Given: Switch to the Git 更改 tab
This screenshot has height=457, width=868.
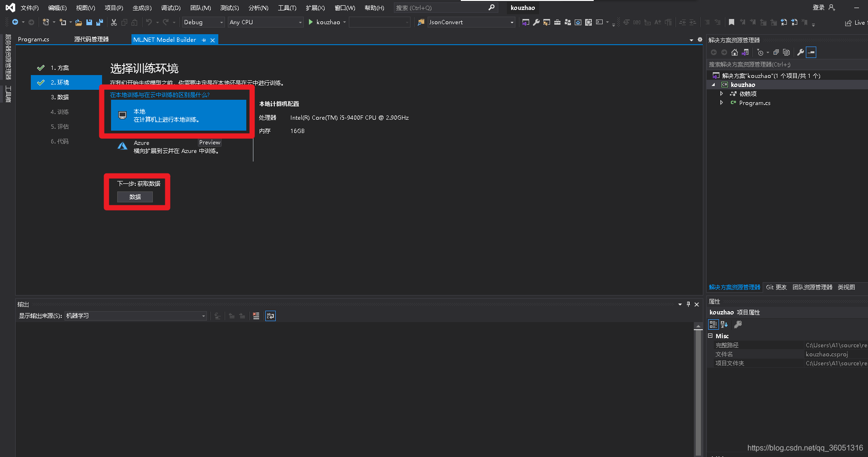Looking at the screenshot, I should pos(776,287).
